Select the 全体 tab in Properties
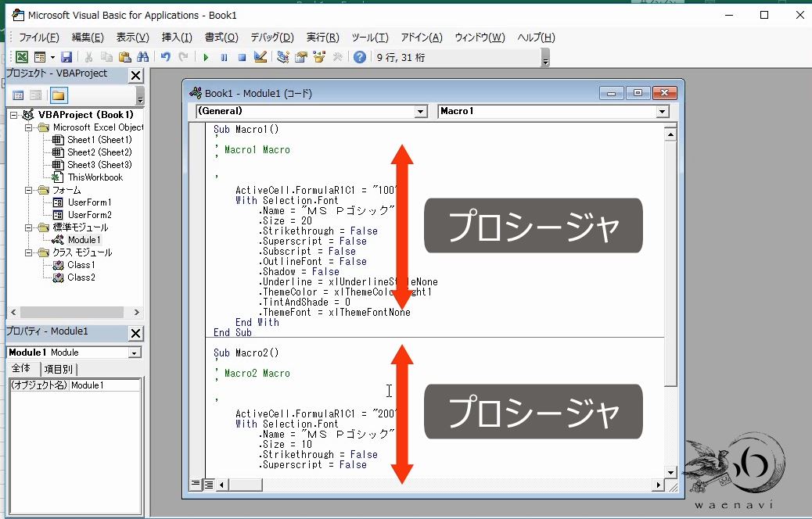 [22, 368]
